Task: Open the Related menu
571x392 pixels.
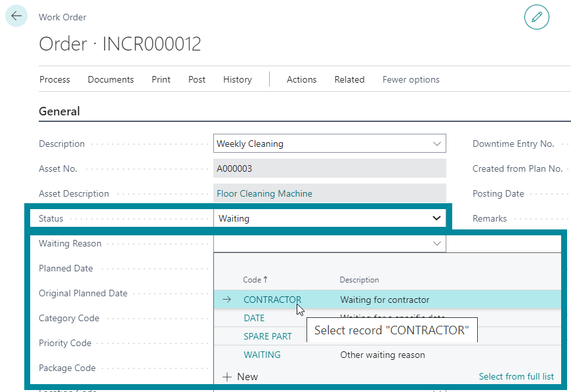Action: 349,79
